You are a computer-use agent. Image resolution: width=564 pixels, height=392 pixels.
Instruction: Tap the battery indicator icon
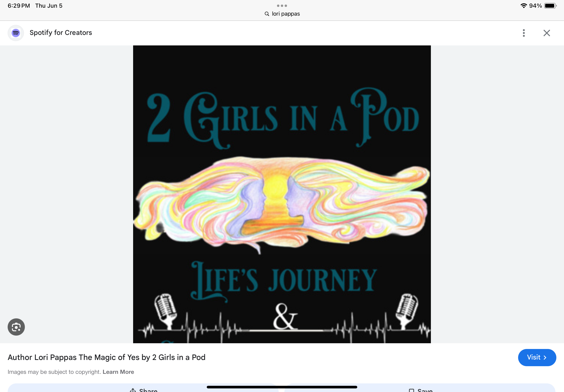(x=550, y=6)
